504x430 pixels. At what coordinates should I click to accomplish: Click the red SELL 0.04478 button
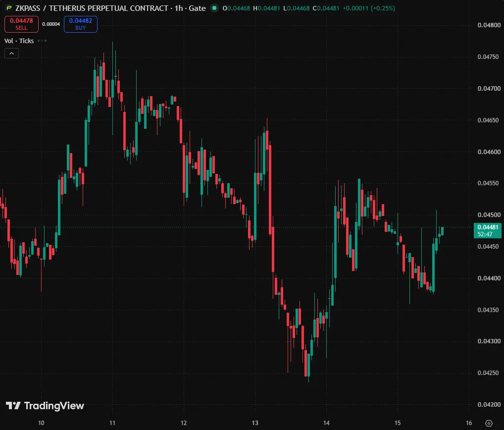(21, 24)
